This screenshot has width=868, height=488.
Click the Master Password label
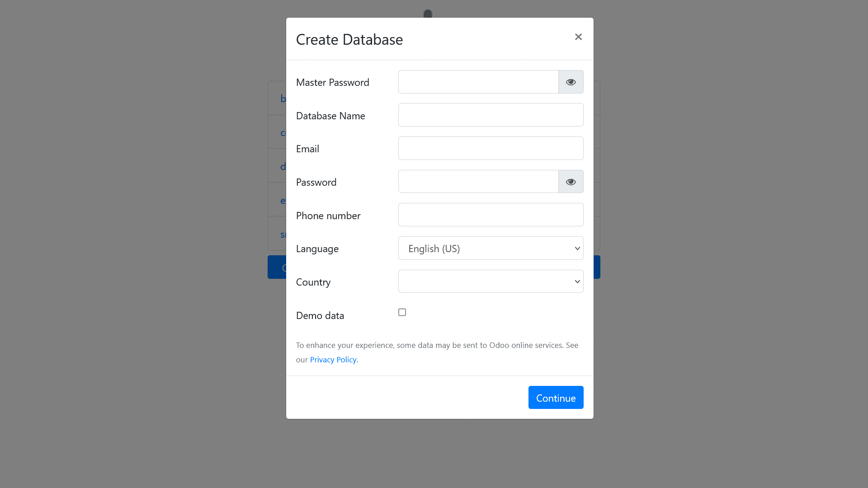pos(333,82)
